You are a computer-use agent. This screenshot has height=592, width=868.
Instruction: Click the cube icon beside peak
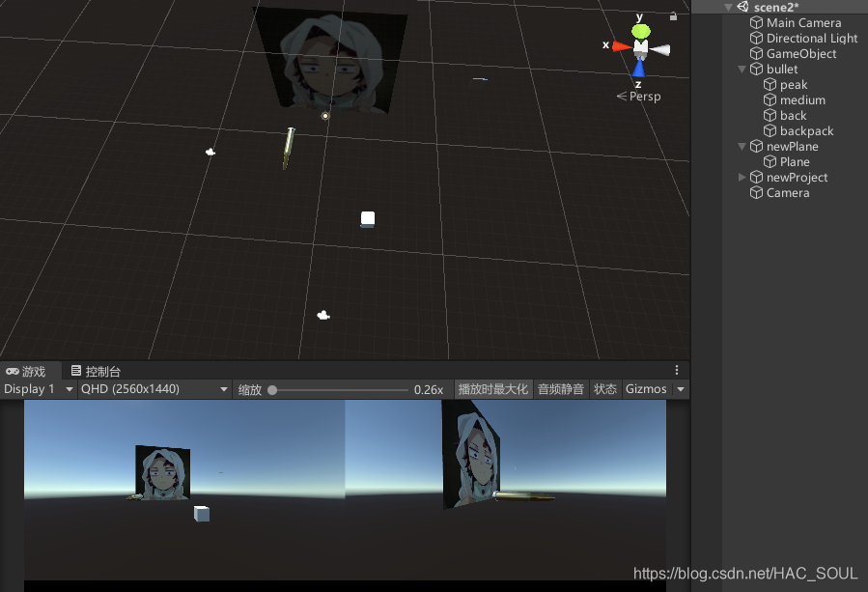pyautogui.click(x=770, y=85)
